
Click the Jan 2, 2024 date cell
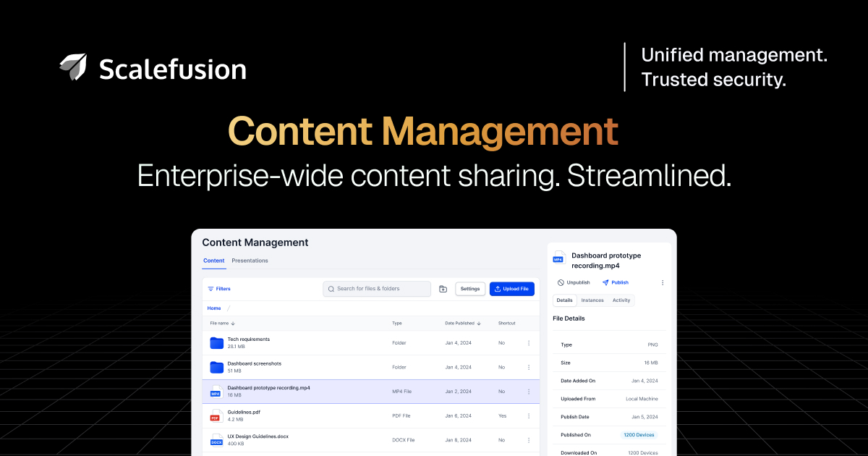(458, 392)
